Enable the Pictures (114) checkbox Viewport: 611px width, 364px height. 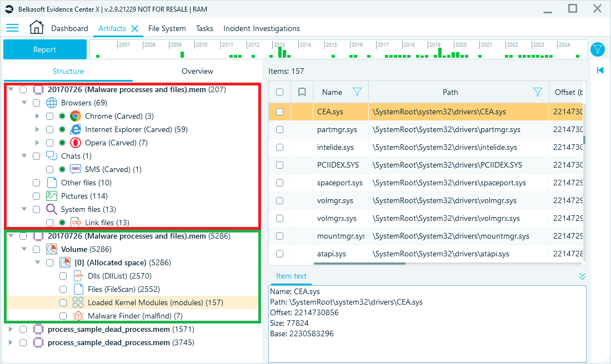(x=36, y=196)
